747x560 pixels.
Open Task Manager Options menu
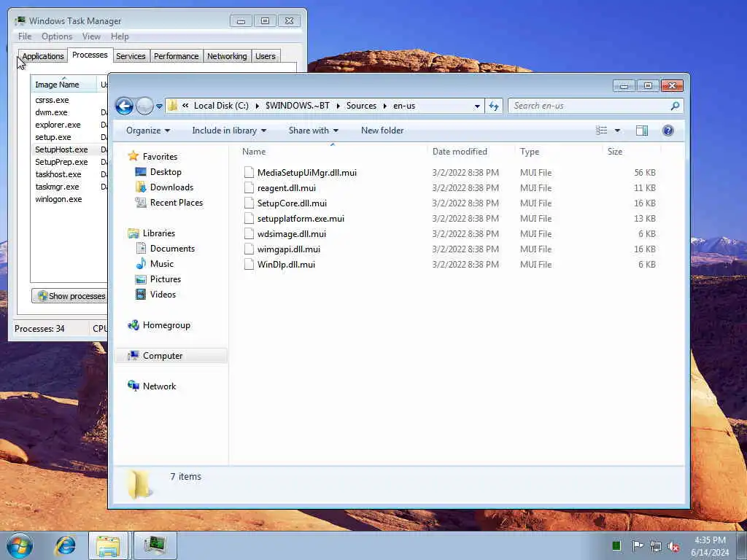click(57, 36)
